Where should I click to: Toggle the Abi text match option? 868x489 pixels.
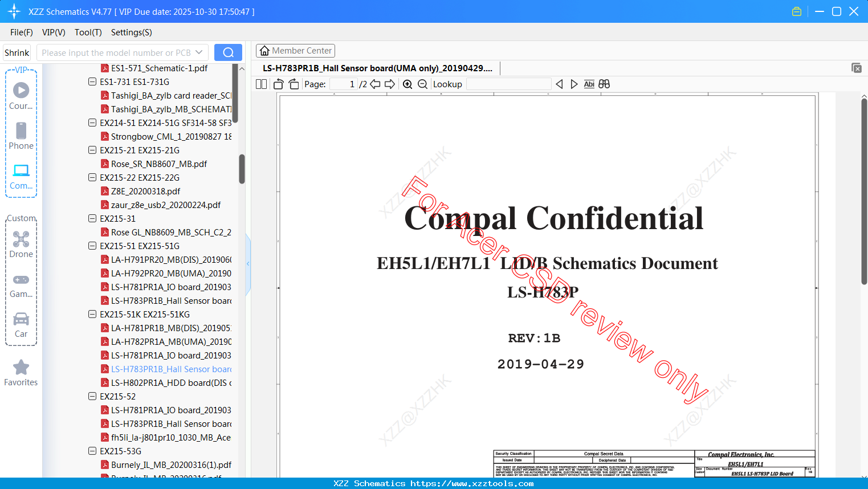coord(589,84)
